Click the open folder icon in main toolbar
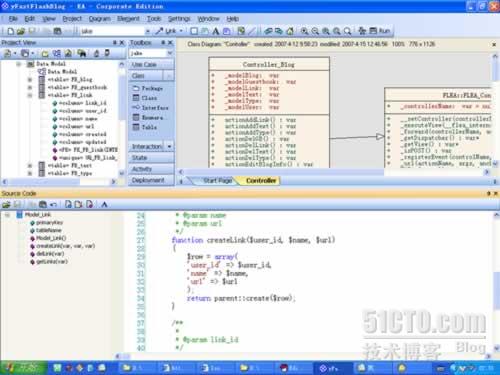The image size is (500, 375). pos(21,31)
